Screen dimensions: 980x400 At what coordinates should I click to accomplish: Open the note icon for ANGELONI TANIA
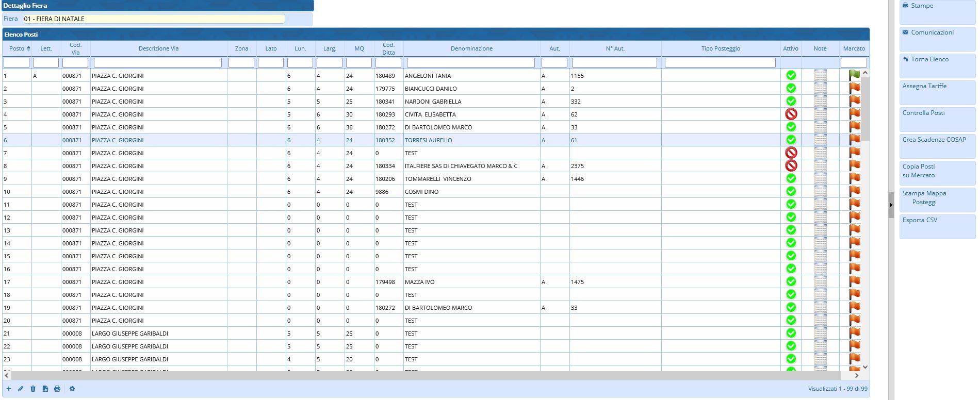[820, 75]
